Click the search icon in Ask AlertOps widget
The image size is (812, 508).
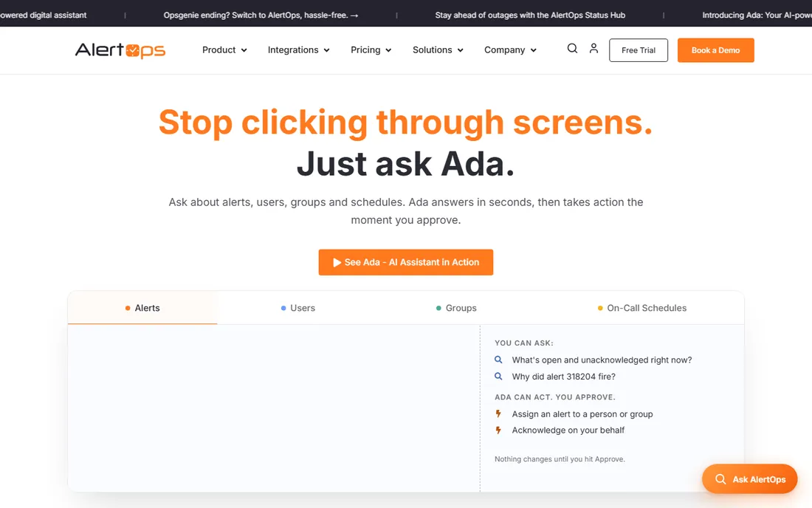[x=720, y=479]
